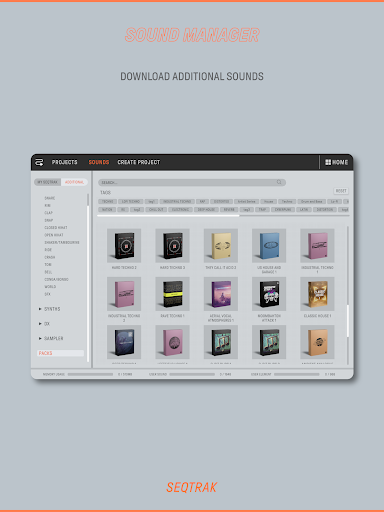Open the INDUSTRIAL TECHNO 1 pack cover

[317, 246]
